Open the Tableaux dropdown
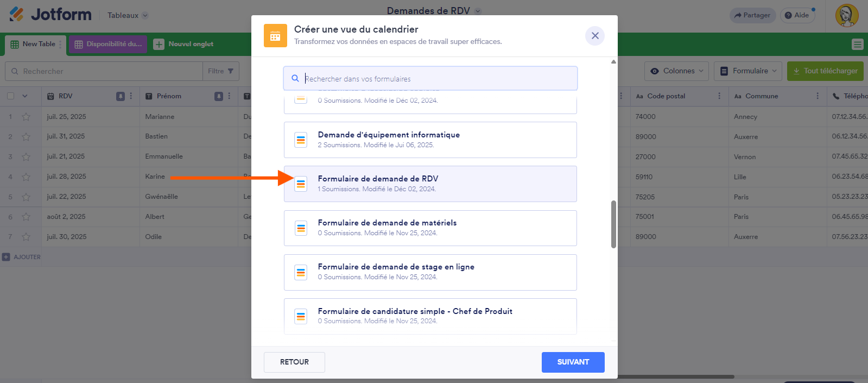Image resolution: width=868 pixels, height=383 pixels. coord(127,15)
